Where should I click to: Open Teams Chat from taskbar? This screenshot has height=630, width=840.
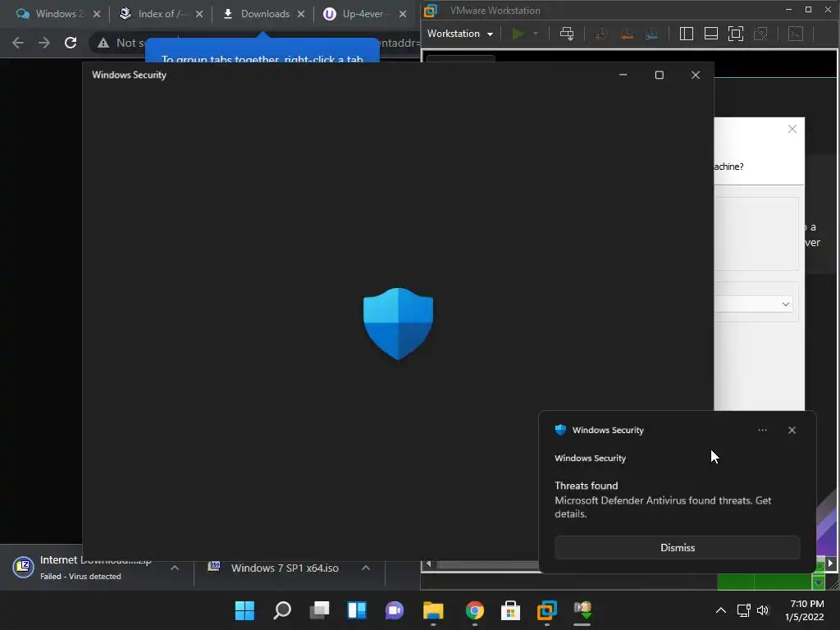click(x=395, y=610)
